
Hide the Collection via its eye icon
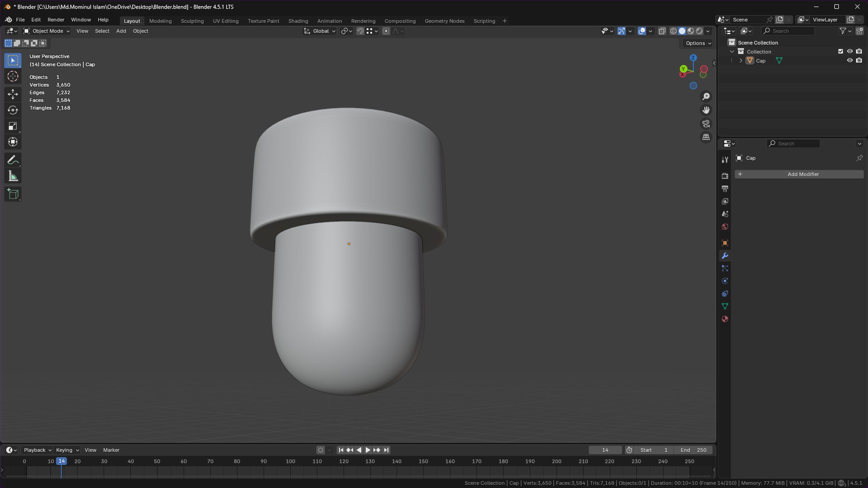tap(849, 52)
